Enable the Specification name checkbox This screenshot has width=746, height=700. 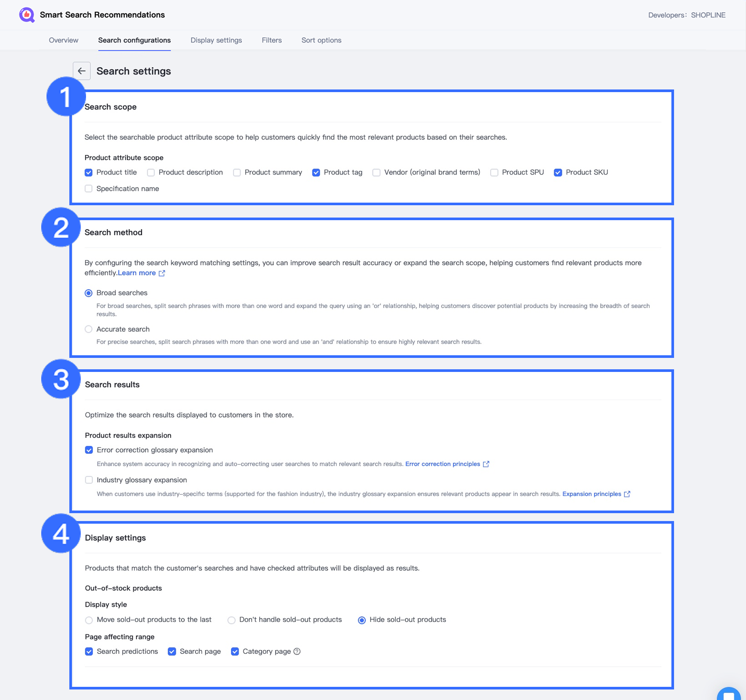89,189
